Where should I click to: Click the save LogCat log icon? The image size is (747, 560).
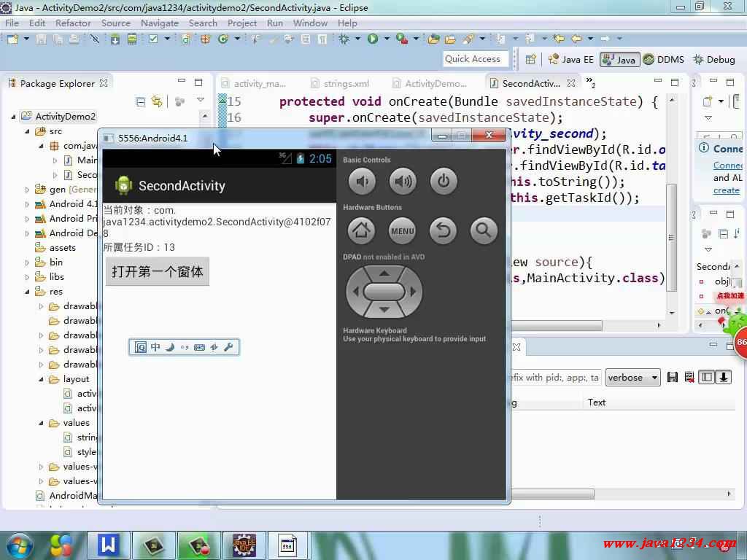672,378
